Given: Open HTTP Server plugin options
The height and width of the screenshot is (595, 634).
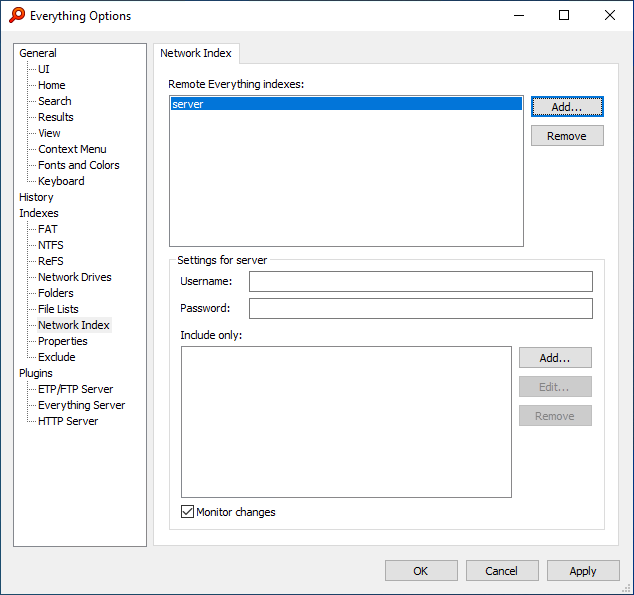Looking at the screenshot, I should click(68, 421).
